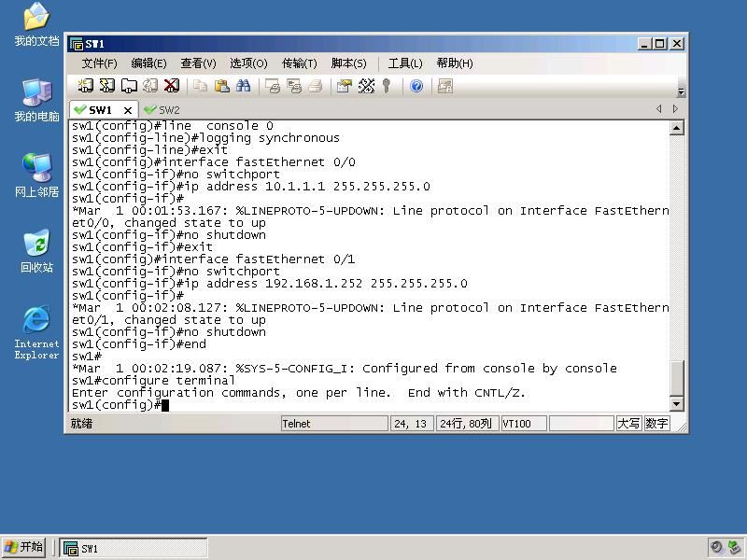The height and width of the screenshot is (560, 747).
Task: Open Session Options toolbar icon
Action: click(345, 86)
